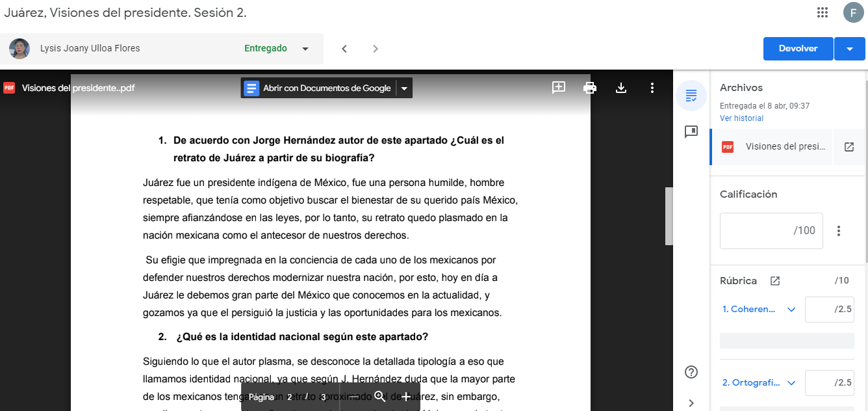Click the PDF viewer vertical scrollbar
This screenshot has height=411, width=868.
click(669, 217)
